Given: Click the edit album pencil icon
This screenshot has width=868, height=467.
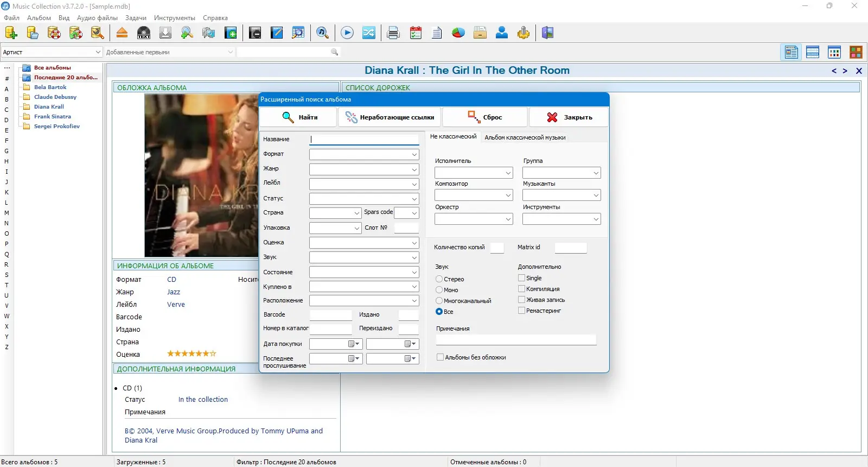Looking at the screenshot, I should pyautogui.click(x=277, y=33).
